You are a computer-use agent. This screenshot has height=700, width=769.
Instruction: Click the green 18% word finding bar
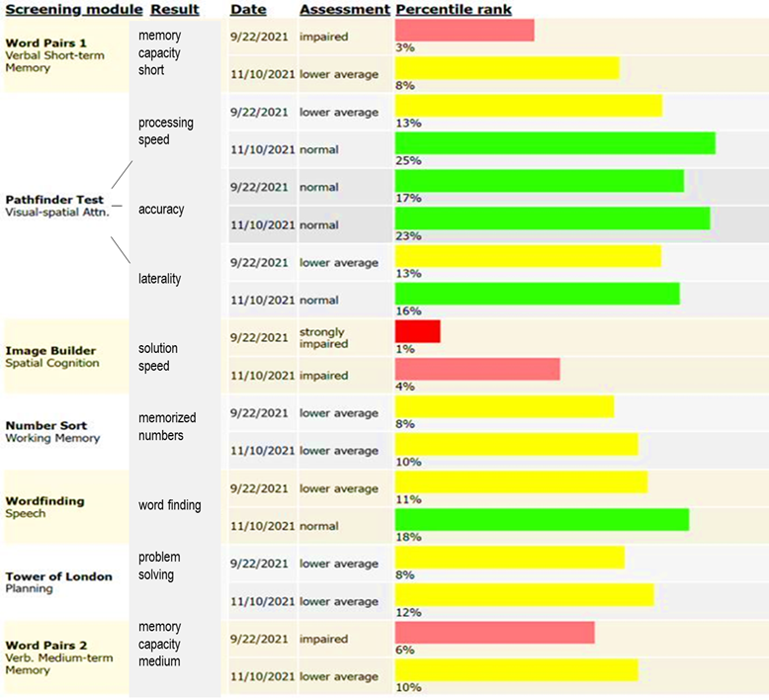(x=542, y=519)
